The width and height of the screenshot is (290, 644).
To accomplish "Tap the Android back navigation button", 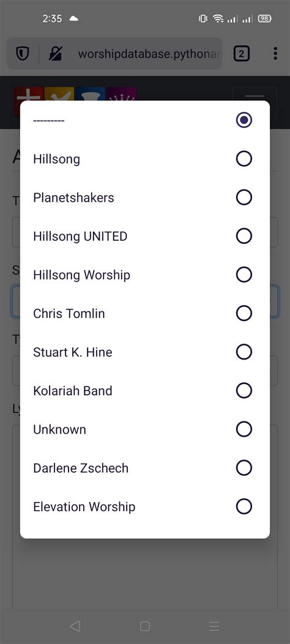I will 75,626.
